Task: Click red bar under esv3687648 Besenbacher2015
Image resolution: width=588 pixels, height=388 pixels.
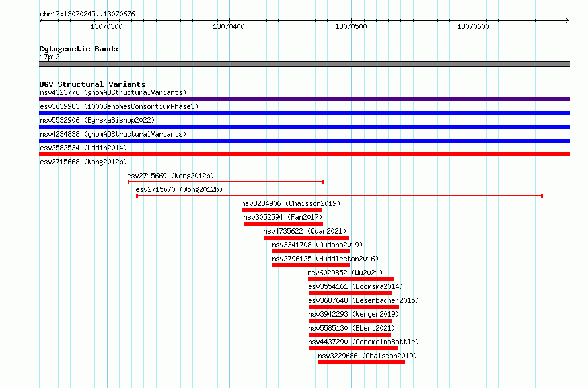Action: (353, 307)
